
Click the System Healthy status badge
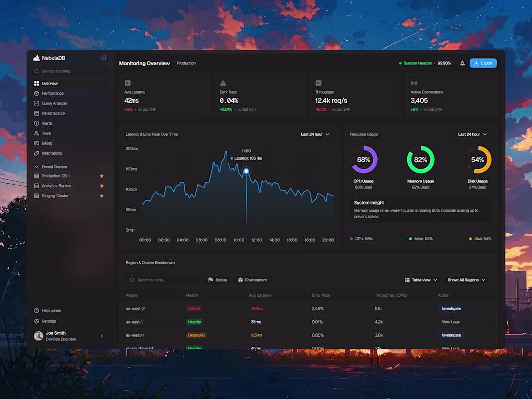point(425,63)
